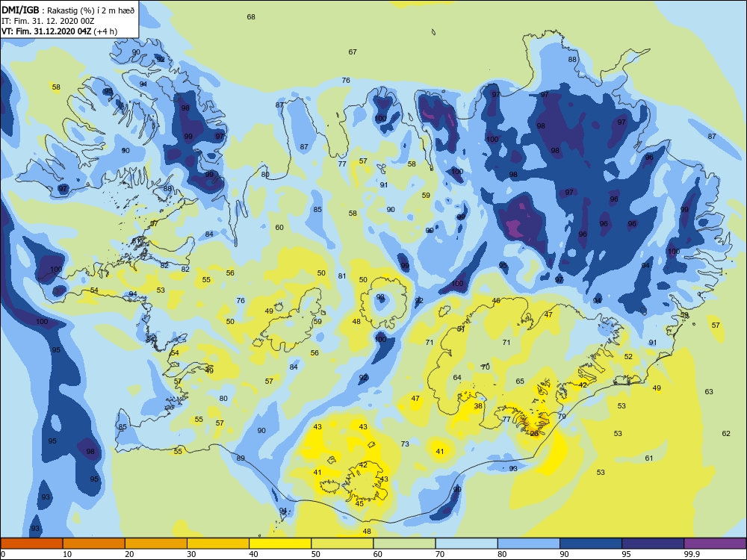Click the 80–90 medium blue legend swatch
The height and width of the screenshot is (560, 747).
[x=529, y=544]
